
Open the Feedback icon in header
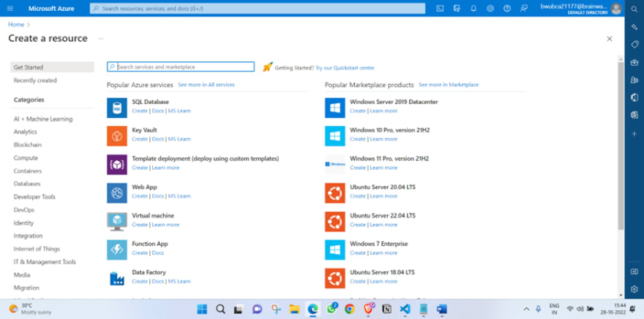524,8
